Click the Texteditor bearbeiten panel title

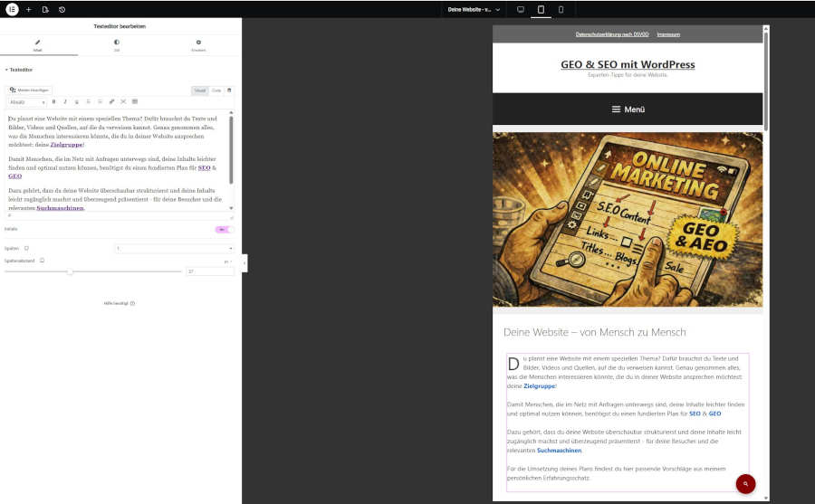120,26
